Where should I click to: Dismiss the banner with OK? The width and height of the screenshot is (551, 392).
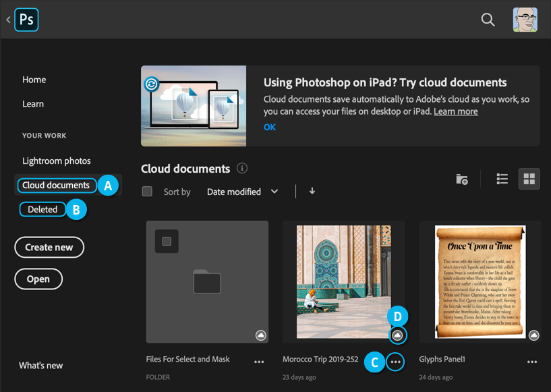point(270,128)
